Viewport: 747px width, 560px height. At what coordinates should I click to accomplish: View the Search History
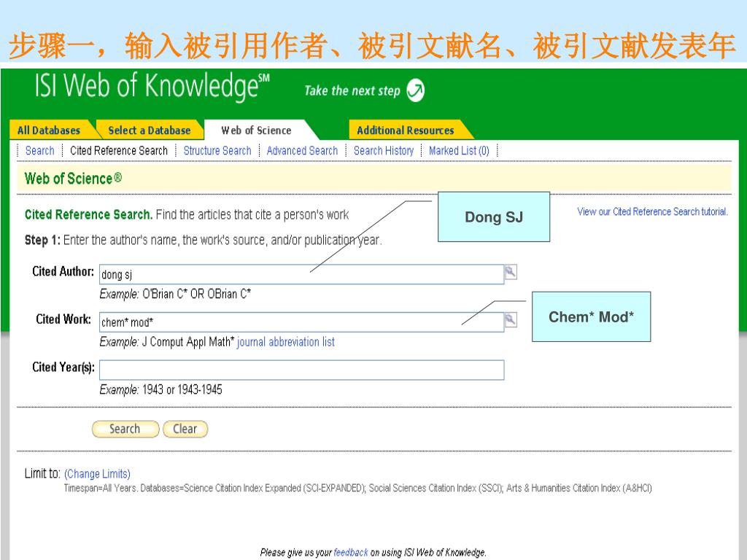coord(384,150)
